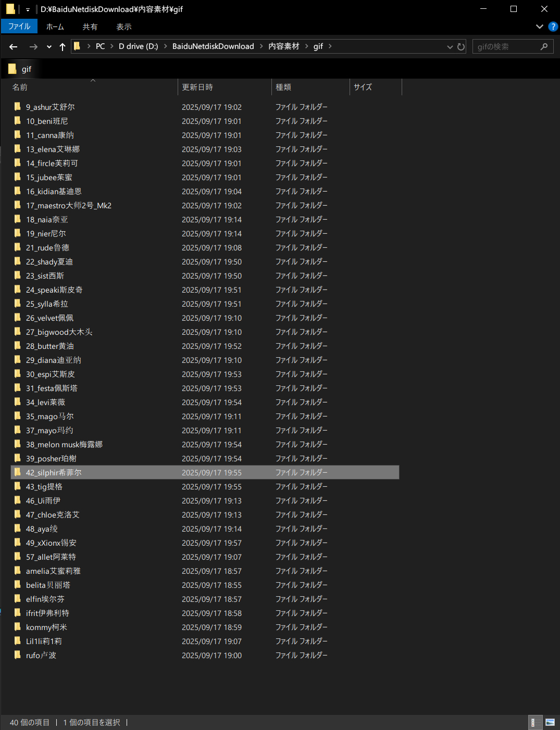The width and height of the screenshot is (560, 730).
Task: Click the Back navigation arrow
Action: pyautogui.click(x=14, y=47)
